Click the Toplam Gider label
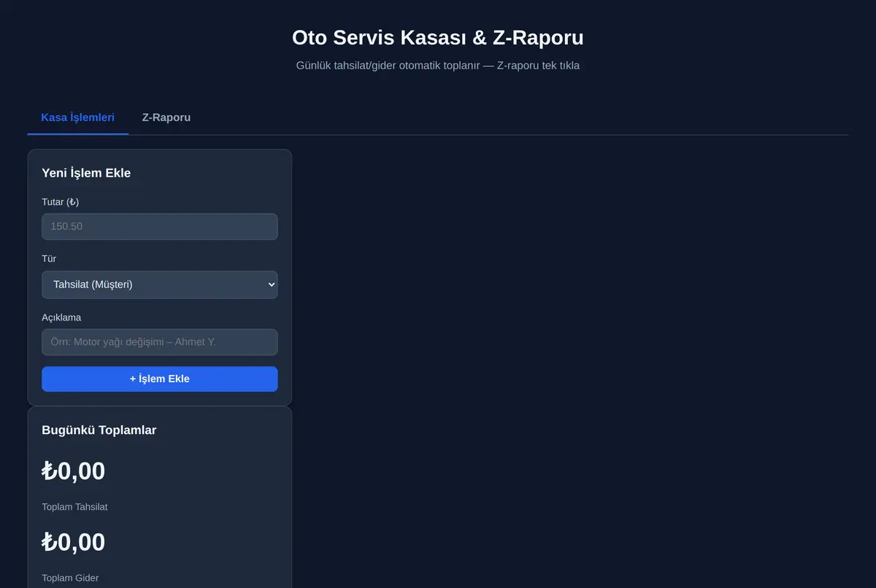 click(70, 578)
